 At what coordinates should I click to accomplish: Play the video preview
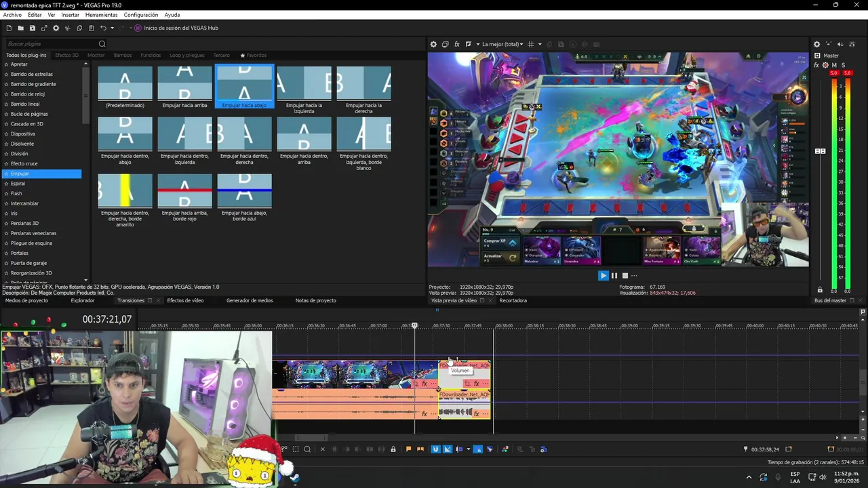click(603, 275)
